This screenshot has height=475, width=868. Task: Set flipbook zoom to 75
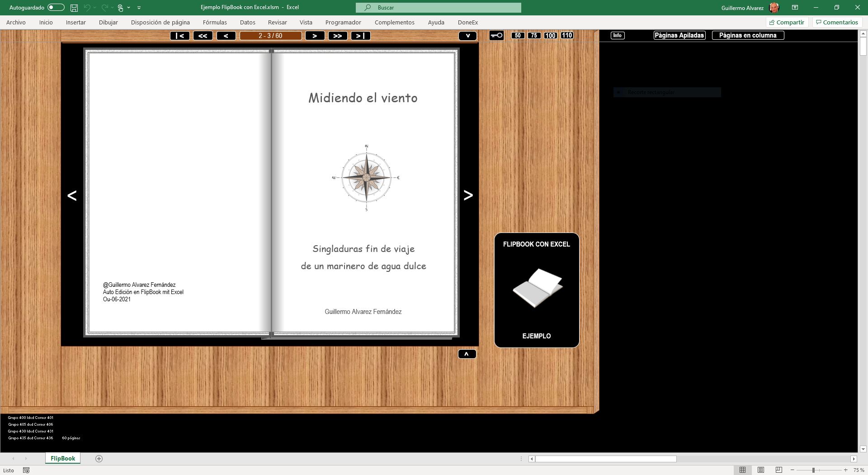point(534,35)
